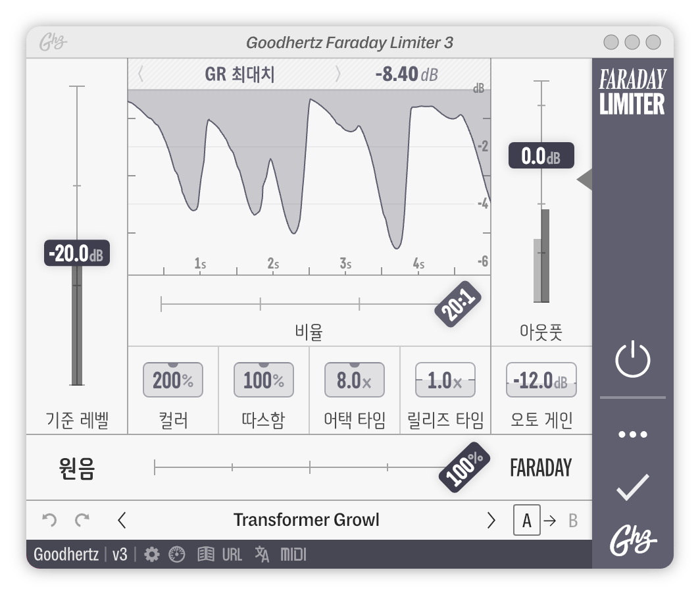Click the 20:1 비율 slider handle
The image size is (700, 595).
coord(458,304)
